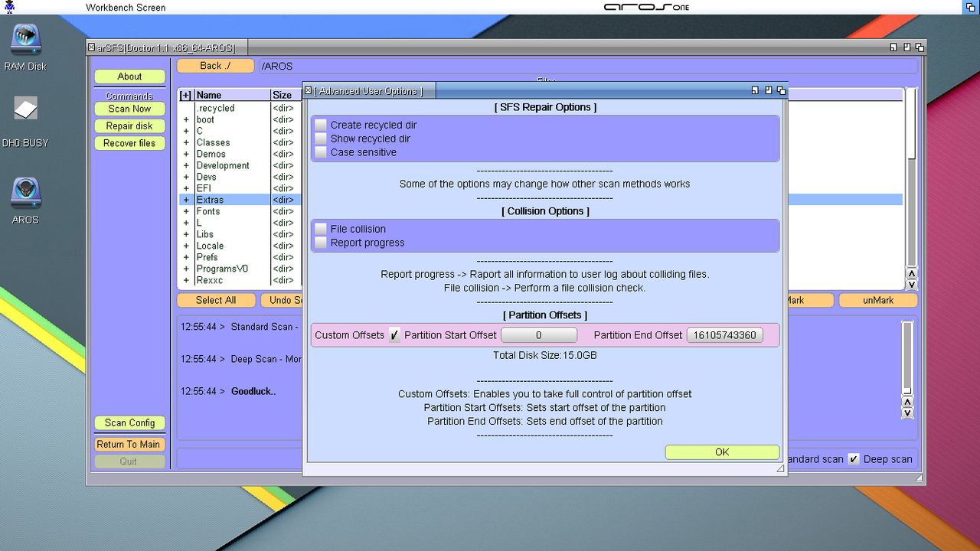Click the file list scrollbar up arrow
The height and width of the screenshot is (551, 980).
click(911, 274)
